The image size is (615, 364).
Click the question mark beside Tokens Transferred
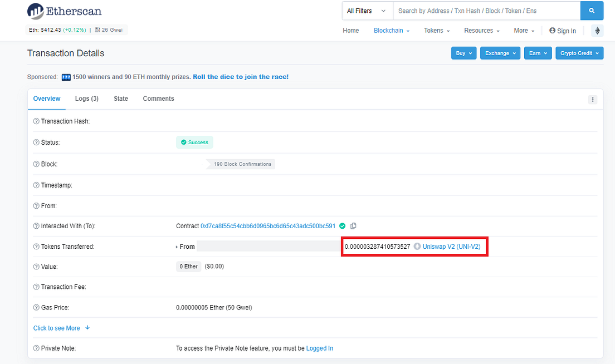pyautogui.click(x=35, y=246)
